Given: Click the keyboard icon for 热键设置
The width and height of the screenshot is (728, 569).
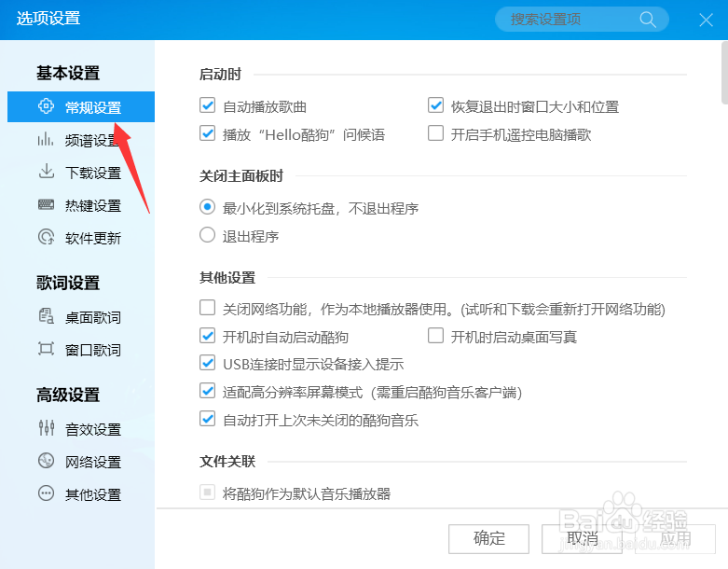Looking at the screenshot, I should 46,204.
